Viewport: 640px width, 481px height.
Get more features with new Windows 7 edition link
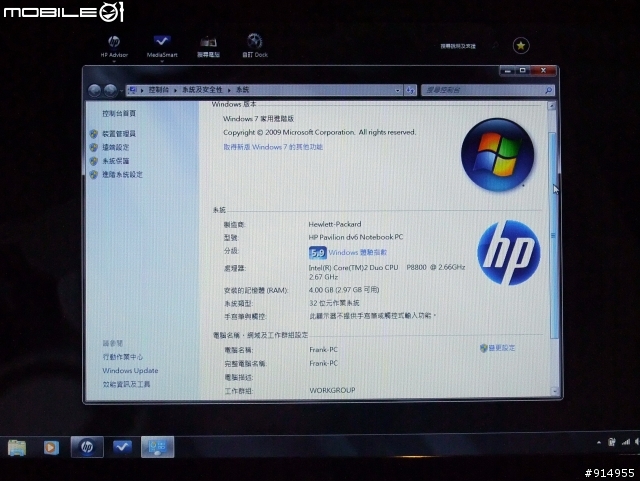pos(273,147)
